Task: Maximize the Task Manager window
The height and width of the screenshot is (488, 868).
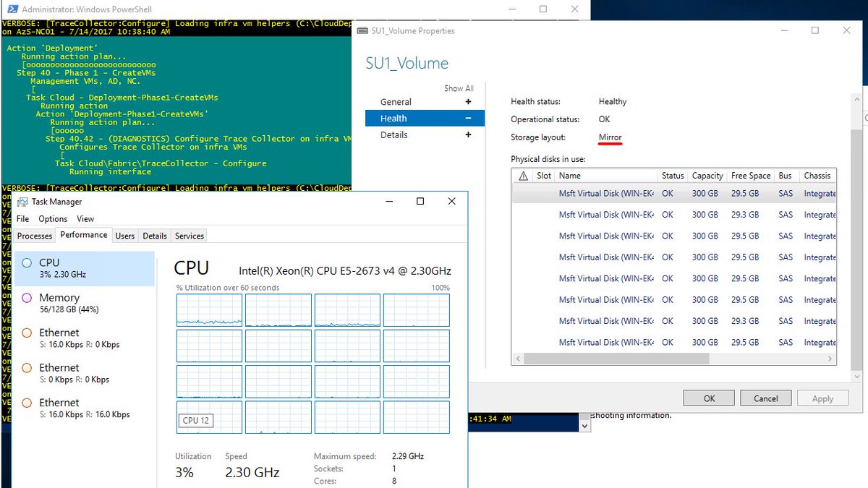Action: [x=420, y=202]
